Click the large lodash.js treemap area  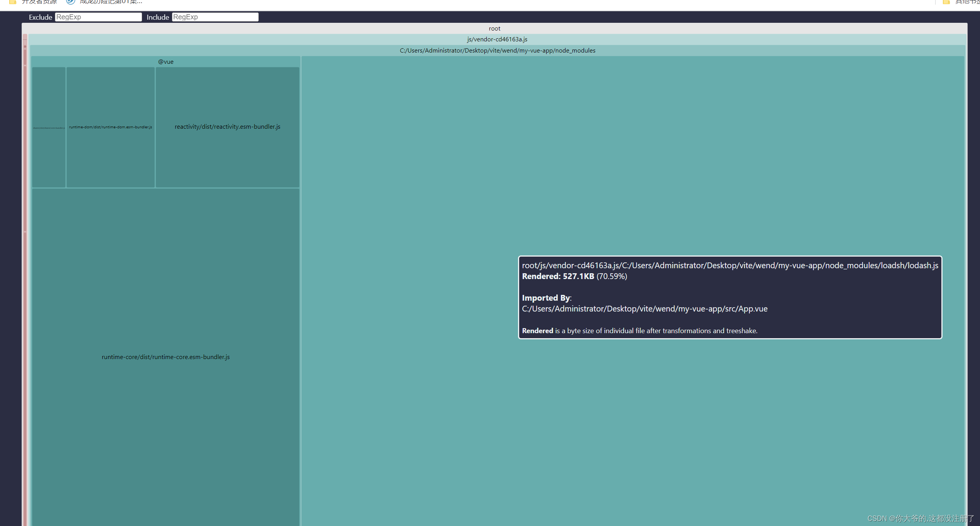425,174
